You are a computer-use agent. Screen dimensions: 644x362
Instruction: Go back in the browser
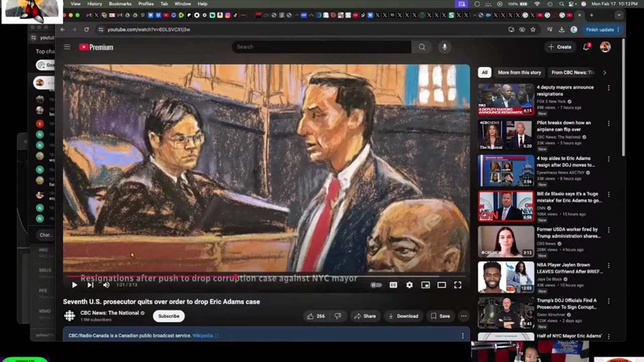tap(62, 30)
